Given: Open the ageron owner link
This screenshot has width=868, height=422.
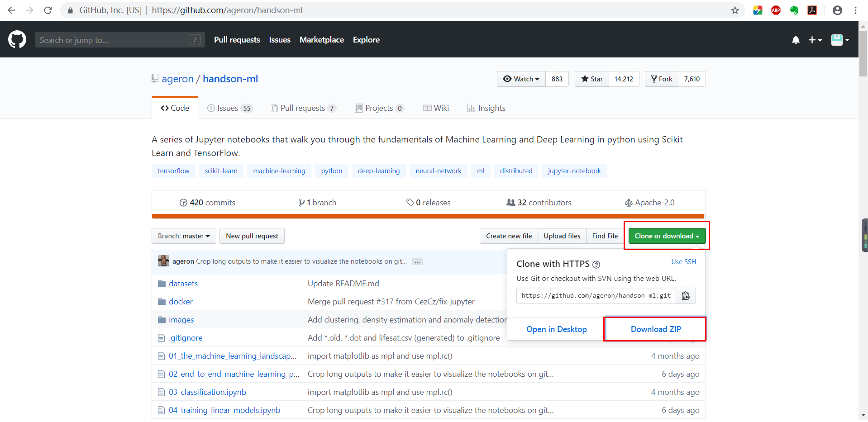Looking at the screenshot, I should pos(177,79).
